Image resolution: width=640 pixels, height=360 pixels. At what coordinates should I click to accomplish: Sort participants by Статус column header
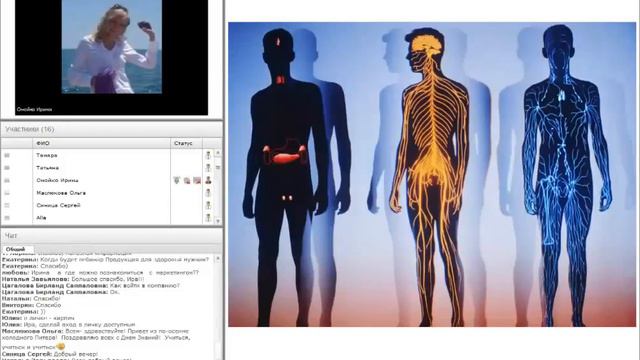click(186, 143)
